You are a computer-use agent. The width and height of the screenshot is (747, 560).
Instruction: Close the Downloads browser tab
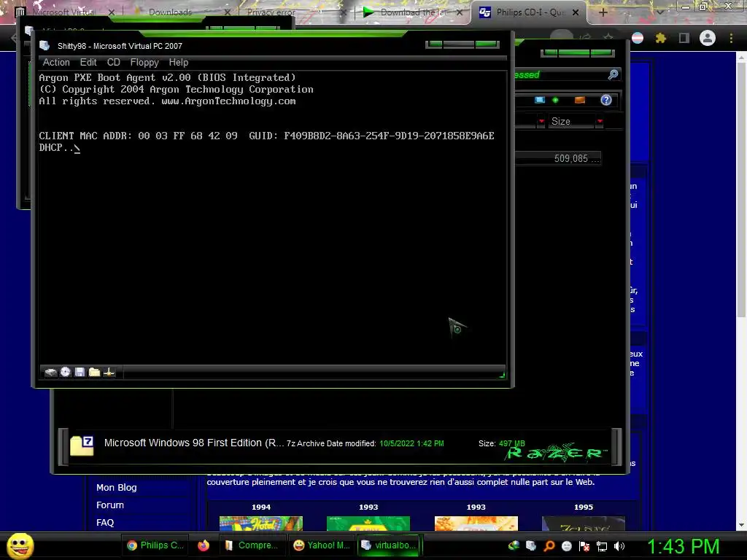[228, 12]
